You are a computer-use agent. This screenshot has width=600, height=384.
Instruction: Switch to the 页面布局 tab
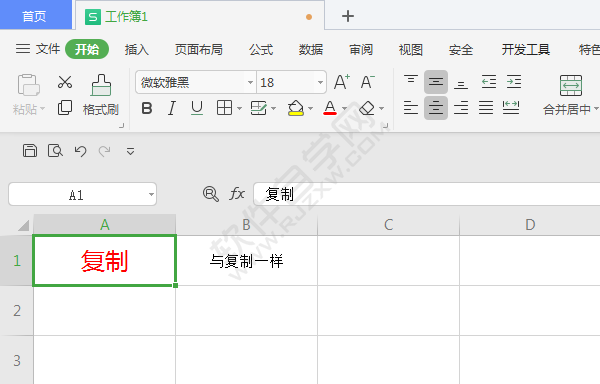click(199, 49)
